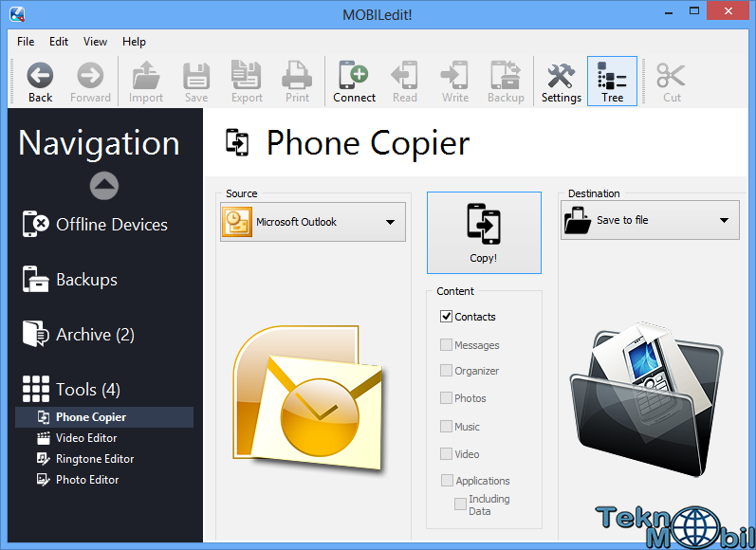This screenshot has width=756, height=550.
Task: Open Offline Devices in Navigation
Action: point(96,224)
